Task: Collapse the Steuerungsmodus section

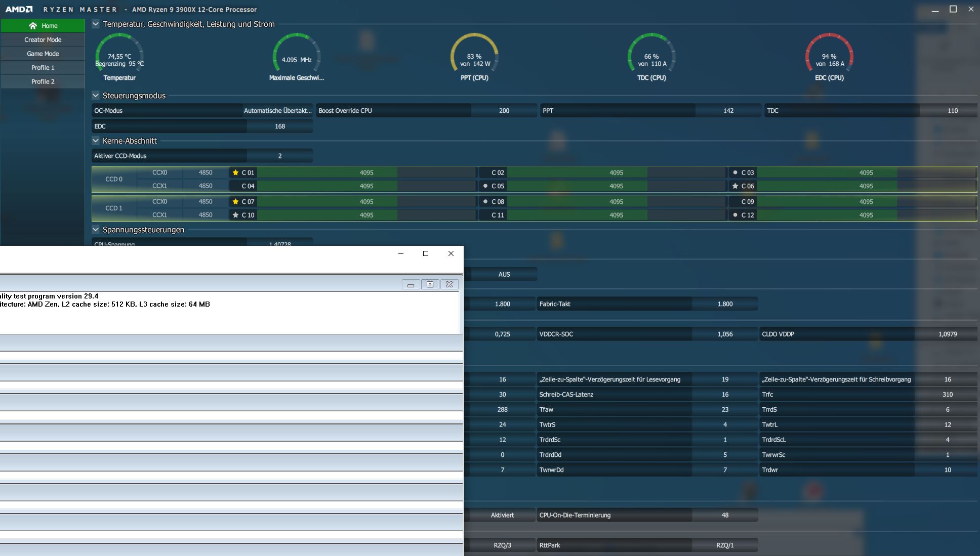Action: [x=96, y=95]
